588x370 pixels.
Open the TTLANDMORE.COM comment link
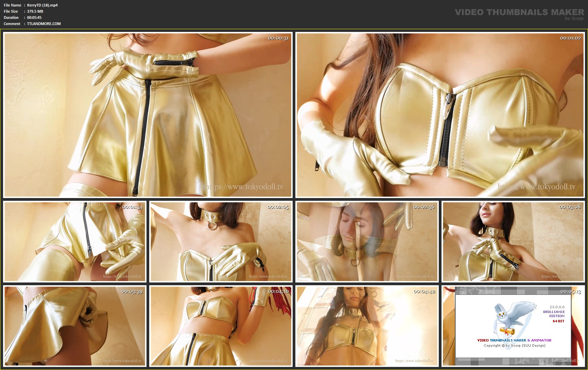tap(44, 24)
